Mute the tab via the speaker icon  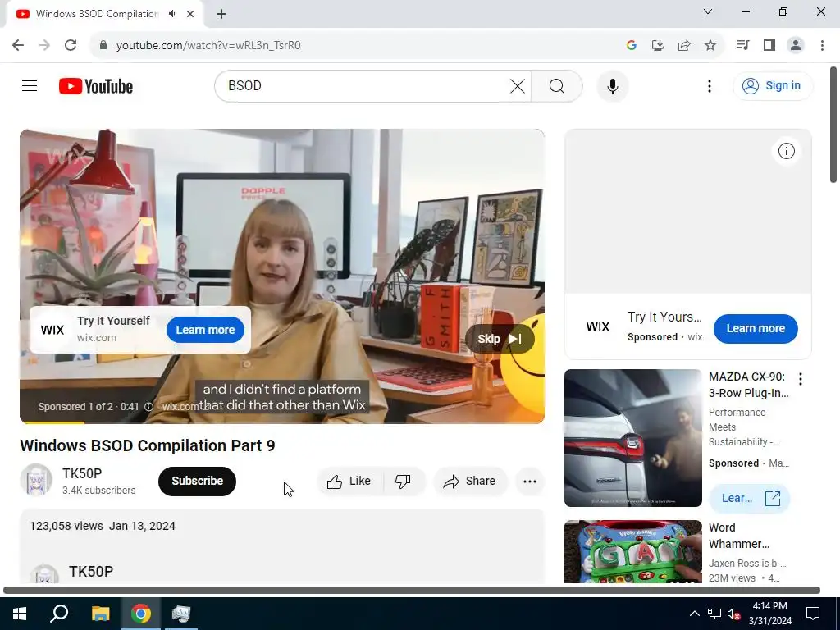[172, 14]
